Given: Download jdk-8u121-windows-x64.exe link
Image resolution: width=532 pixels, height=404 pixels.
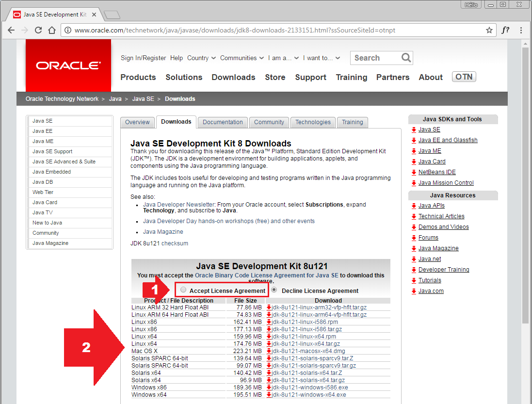Looking at the screenshot, I should pos(309,395).
